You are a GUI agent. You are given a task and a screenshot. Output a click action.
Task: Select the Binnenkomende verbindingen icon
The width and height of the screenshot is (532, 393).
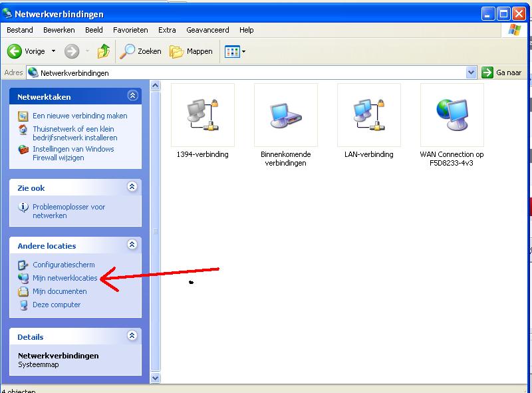286,116
